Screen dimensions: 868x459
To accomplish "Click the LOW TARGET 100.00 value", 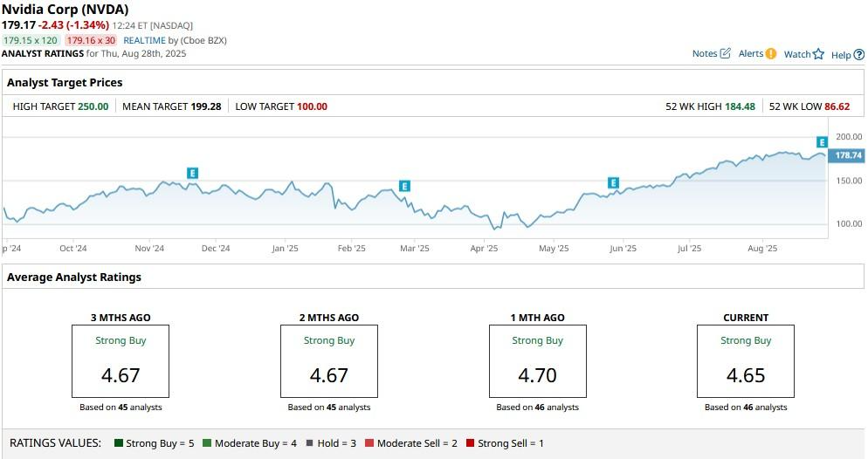I will click(x=313, y=106).
